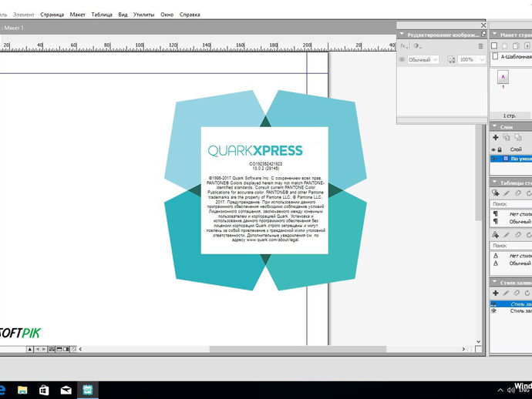Screen dimensions: 532x399
Task: Click the paragraph styles search field
Action: (x=511, y=204)
